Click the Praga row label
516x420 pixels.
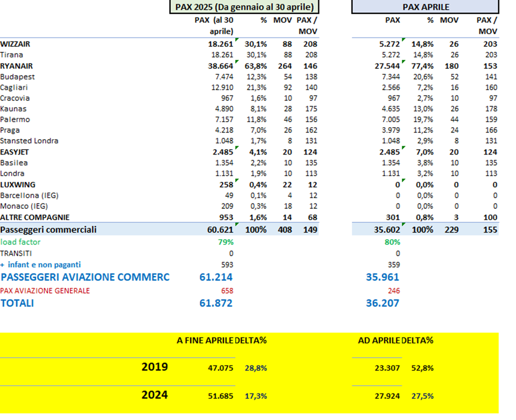click(x=10, y=130)
